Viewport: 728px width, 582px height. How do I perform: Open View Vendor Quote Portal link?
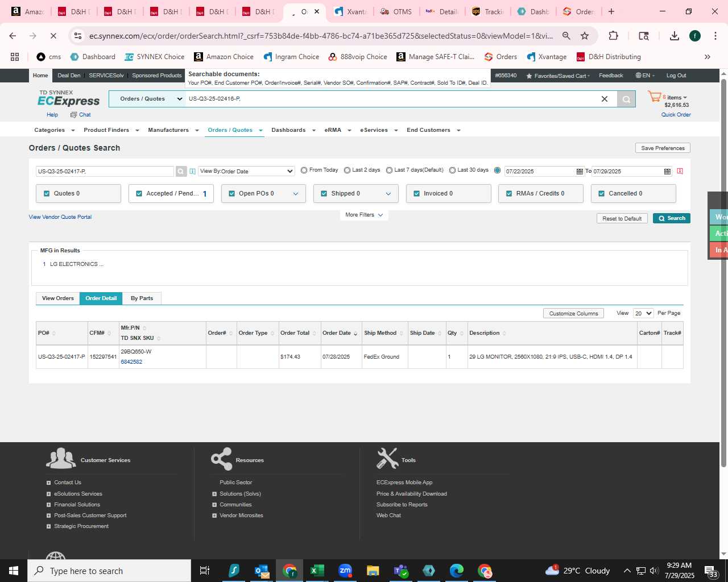[60, 217]
